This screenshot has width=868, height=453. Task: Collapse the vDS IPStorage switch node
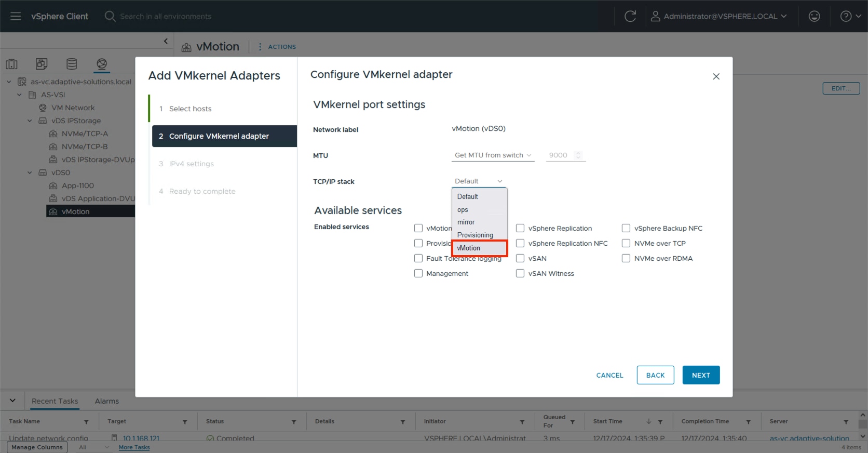(x=30, y=121)
